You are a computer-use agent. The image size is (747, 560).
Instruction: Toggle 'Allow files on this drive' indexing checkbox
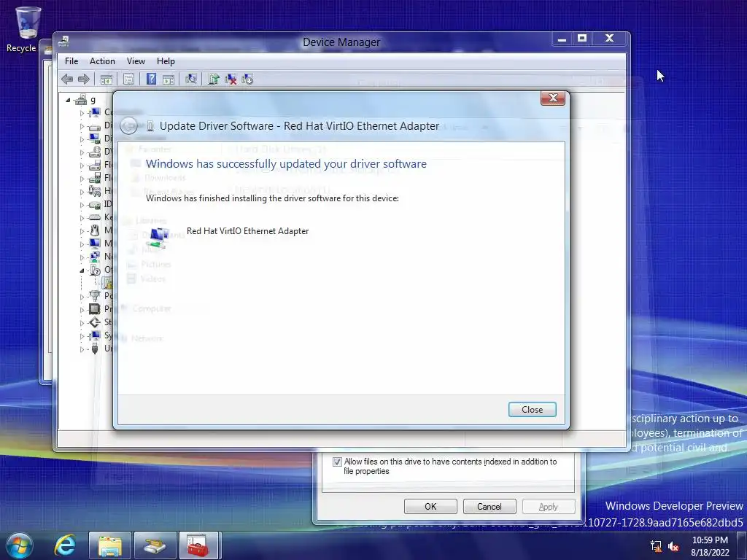click(x=337, y=462)
